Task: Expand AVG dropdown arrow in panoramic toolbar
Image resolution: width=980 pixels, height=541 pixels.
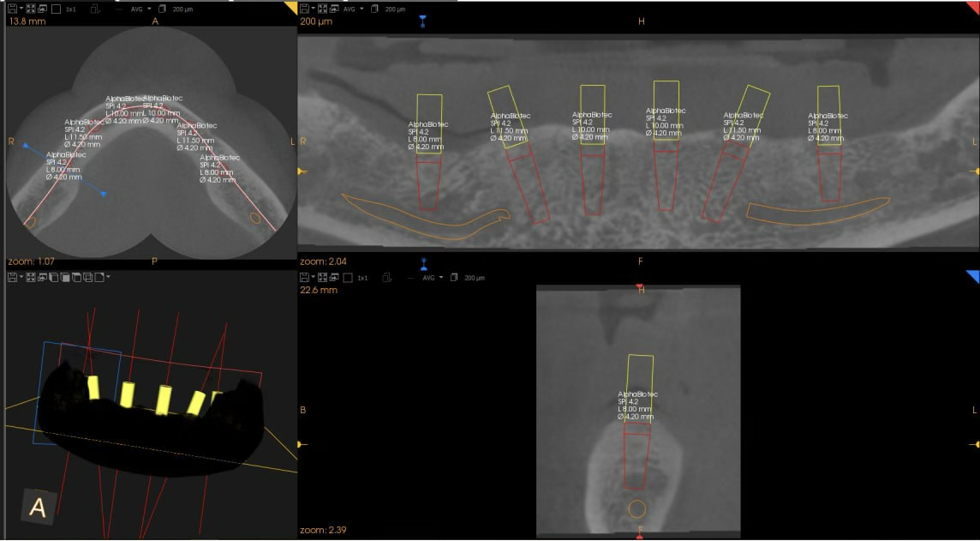Action: click(x=362, y=9)
